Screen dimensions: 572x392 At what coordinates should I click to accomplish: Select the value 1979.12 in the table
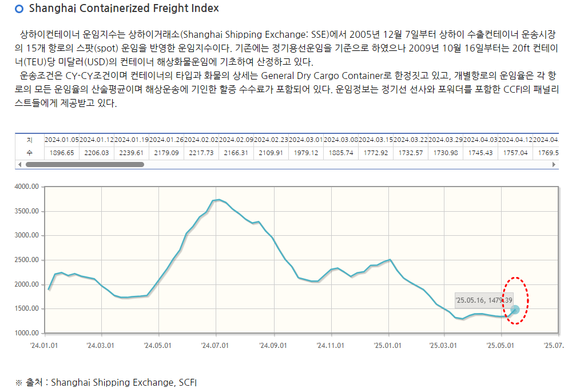(306, 153)
